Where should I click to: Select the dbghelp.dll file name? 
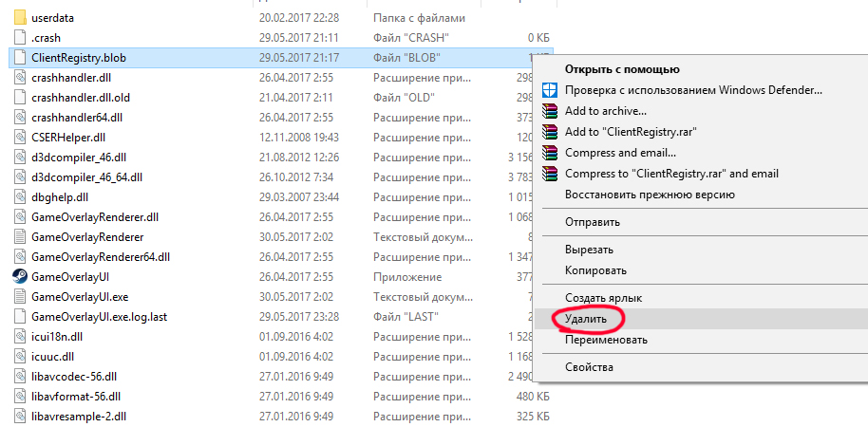click(x=60, y=197)
